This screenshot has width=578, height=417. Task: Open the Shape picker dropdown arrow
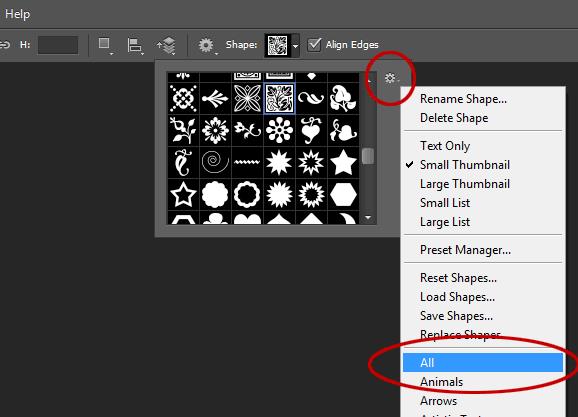tap(295, 46)
